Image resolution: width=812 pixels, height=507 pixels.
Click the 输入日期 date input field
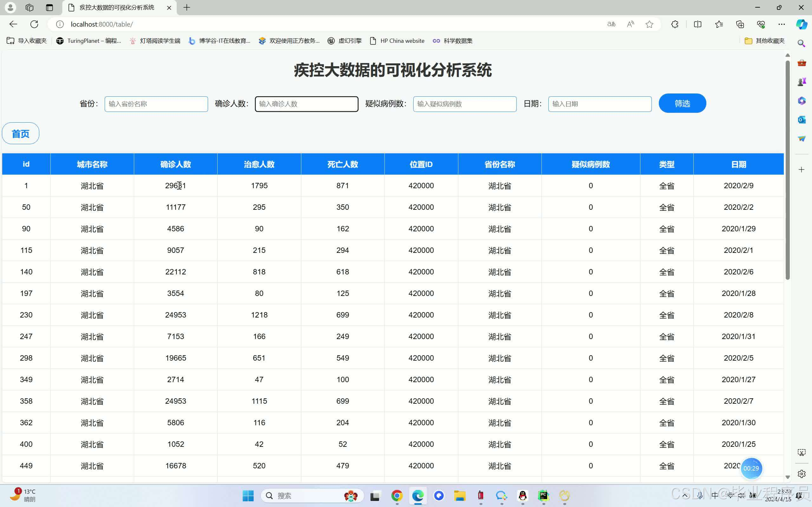pyautogui.click(x=599, y=104)
